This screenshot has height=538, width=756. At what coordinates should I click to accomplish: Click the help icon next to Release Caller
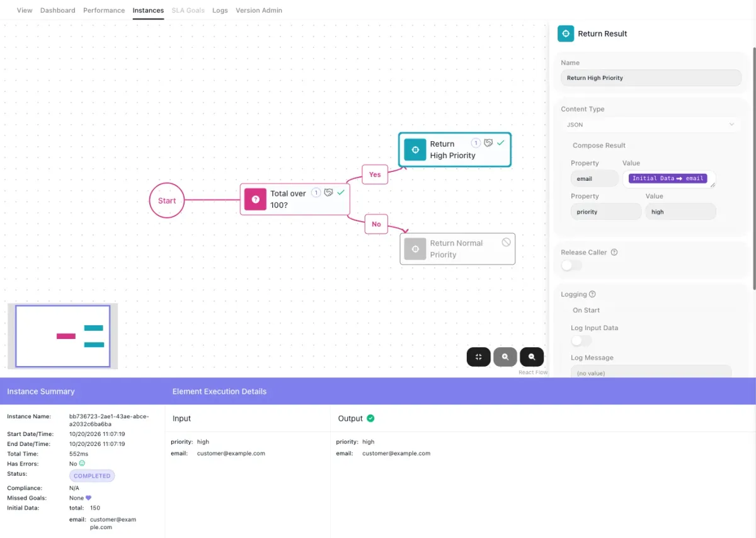click(x=614, y=252)
